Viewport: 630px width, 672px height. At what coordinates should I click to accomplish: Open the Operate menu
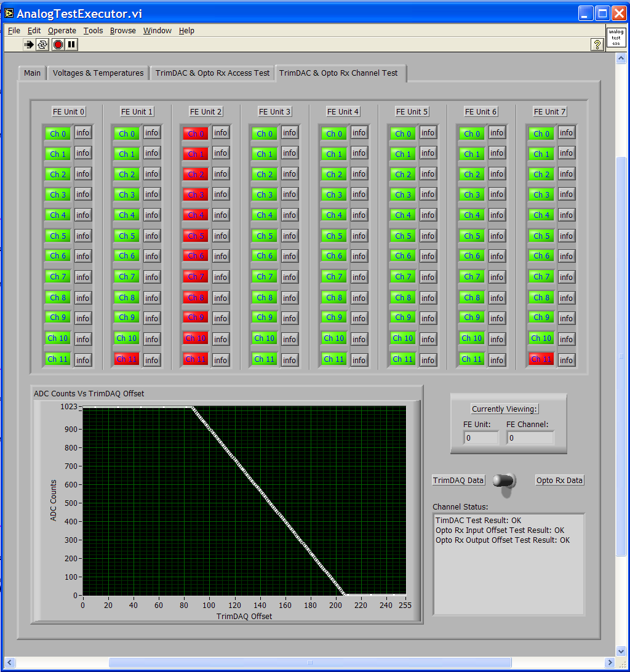click(62, 30)
